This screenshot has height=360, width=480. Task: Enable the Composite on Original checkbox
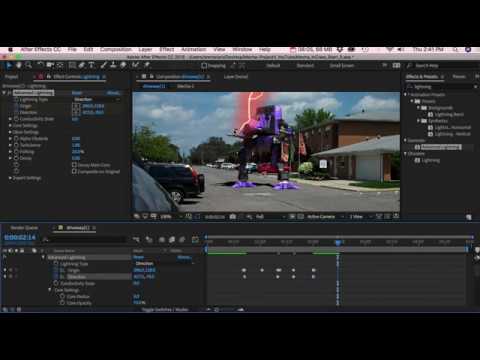pos(74,172)
